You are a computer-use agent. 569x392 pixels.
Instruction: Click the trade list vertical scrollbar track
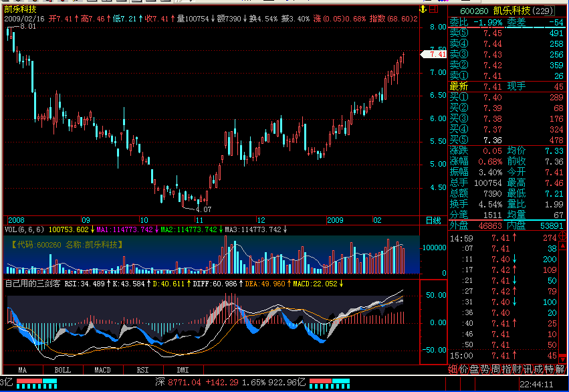(x=562, y=302)
